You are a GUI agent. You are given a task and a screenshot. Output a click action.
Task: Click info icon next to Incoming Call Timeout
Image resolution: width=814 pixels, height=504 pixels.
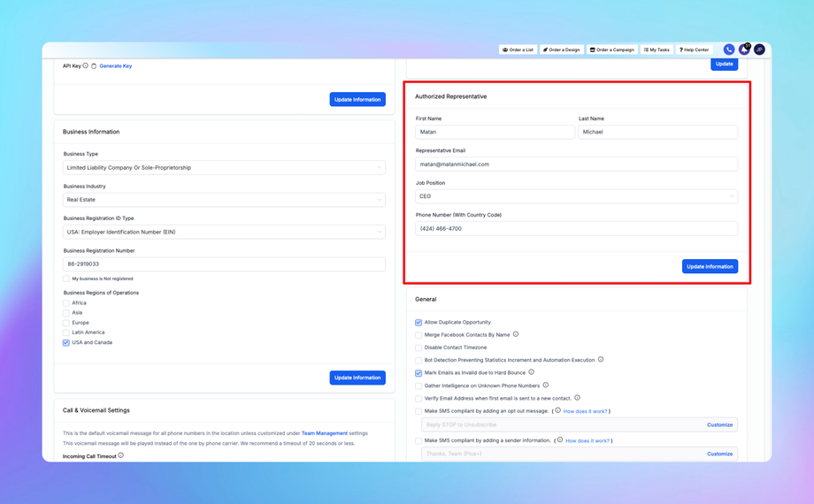click(x=121, y=455)
